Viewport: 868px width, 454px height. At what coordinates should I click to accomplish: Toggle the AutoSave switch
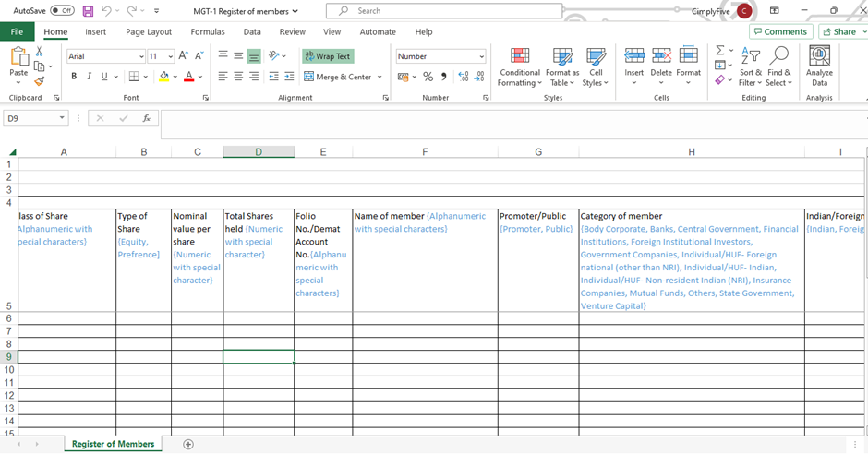pyautogui.click(x=62, y=11)
